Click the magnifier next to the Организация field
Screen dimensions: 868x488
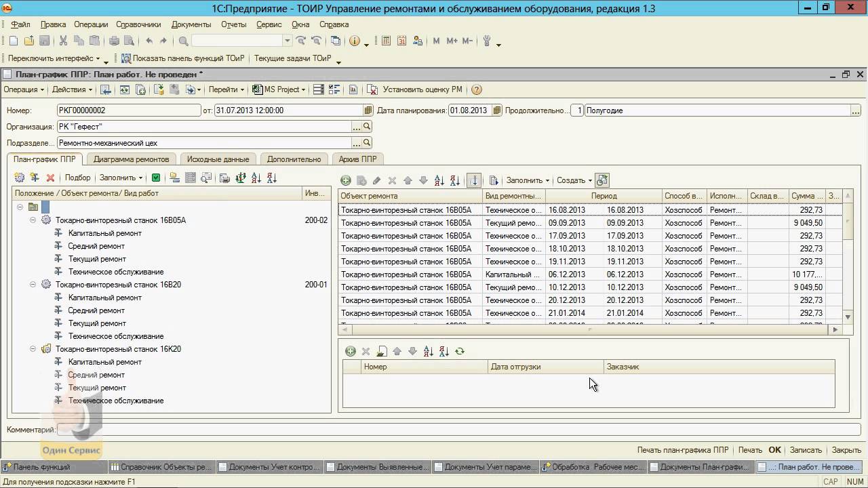coord(367,127)
